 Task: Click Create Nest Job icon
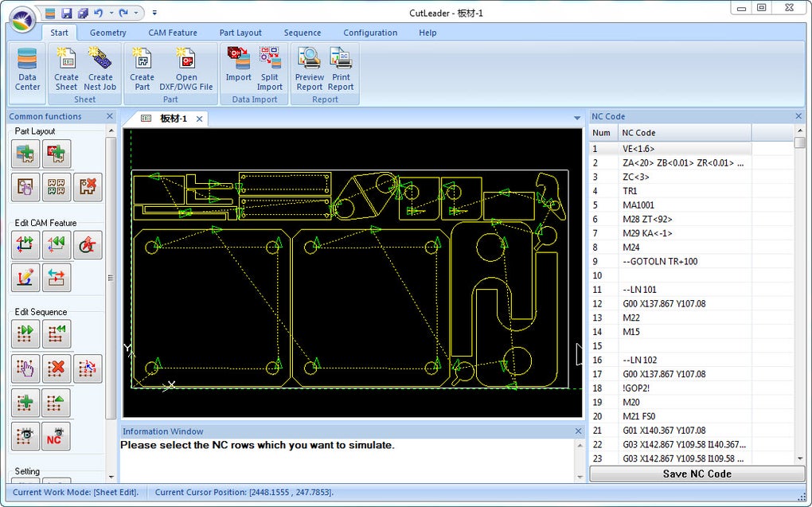[100, 69]
